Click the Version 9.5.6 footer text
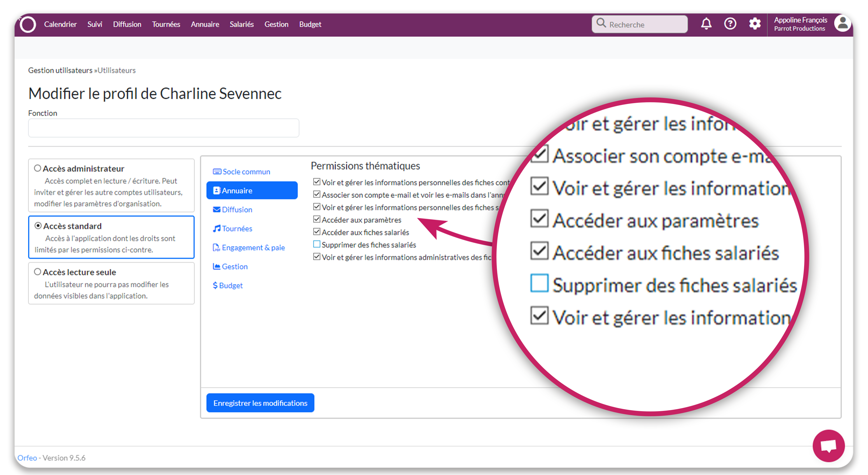The image size is (868, 475). pos(64,458)
